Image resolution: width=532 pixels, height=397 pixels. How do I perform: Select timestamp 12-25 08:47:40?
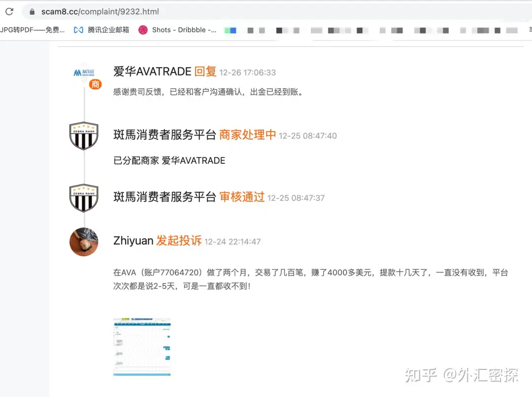coord(308,136)
